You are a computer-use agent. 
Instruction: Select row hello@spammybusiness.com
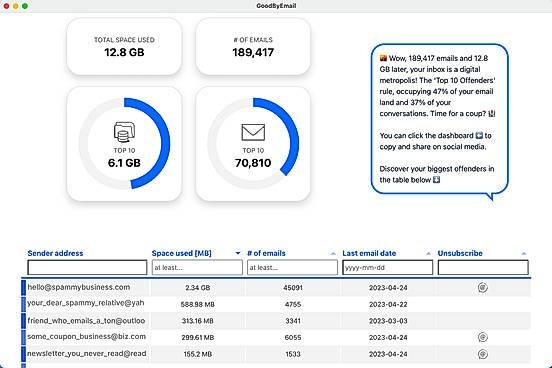click(276, 287)
